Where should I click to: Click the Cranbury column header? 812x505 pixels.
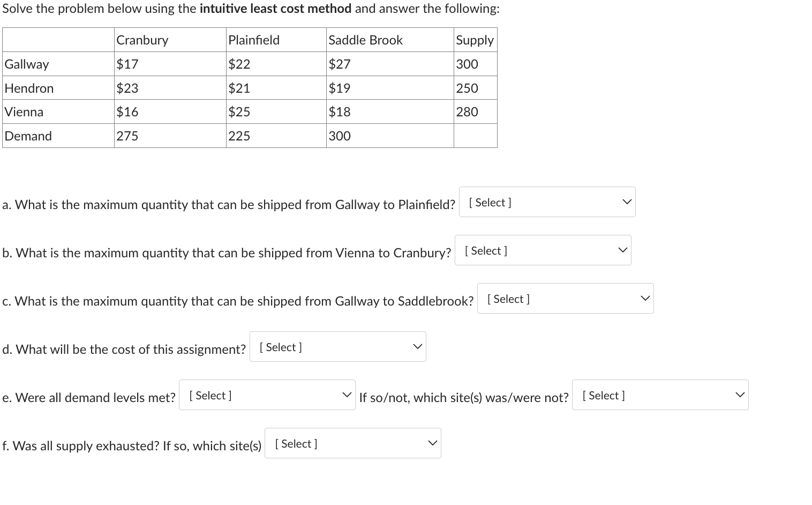[x=142, y=40]
